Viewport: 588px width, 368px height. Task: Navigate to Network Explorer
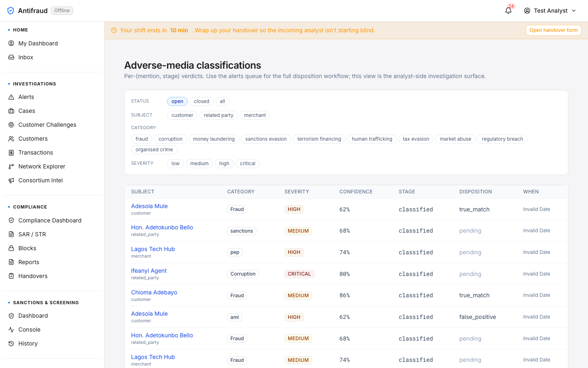click(x=52, y=166)
